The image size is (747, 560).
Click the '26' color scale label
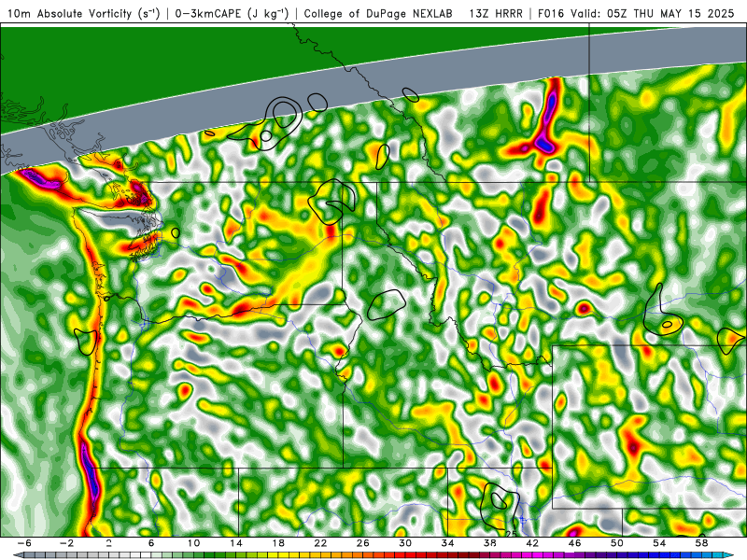(x=363, y=543)
